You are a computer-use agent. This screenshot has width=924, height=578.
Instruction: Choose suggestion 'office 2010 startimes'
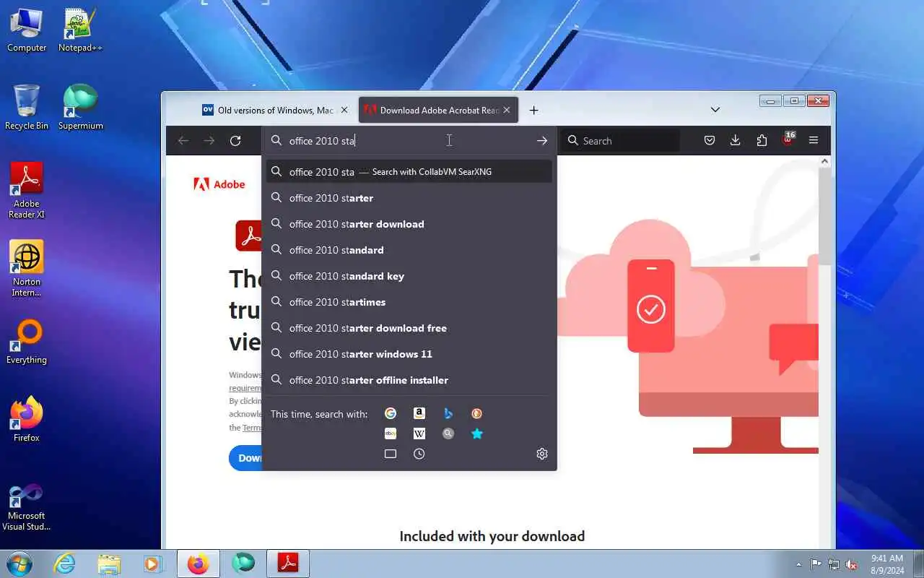pos(409,302)
